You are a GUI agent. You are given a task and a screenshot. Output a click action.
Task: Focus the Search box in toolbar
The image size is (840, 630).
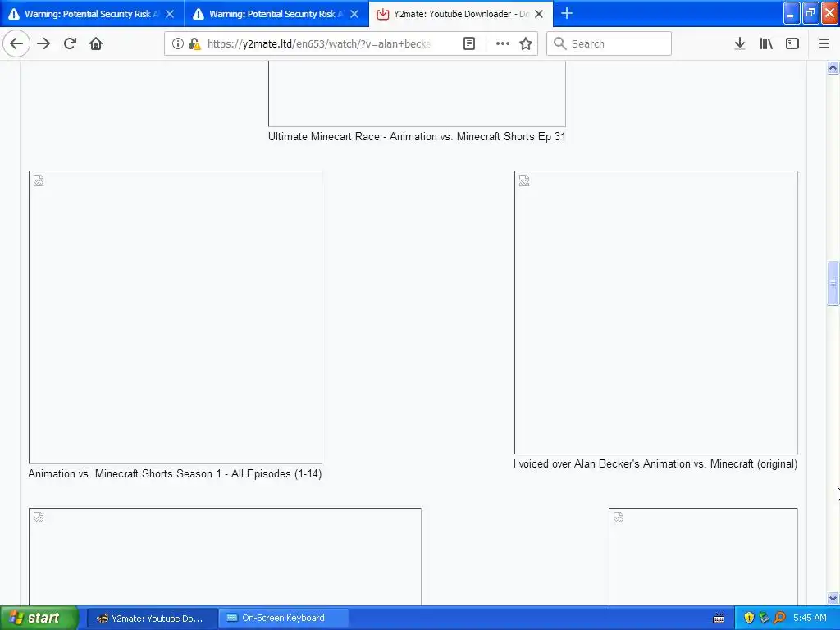609,43
